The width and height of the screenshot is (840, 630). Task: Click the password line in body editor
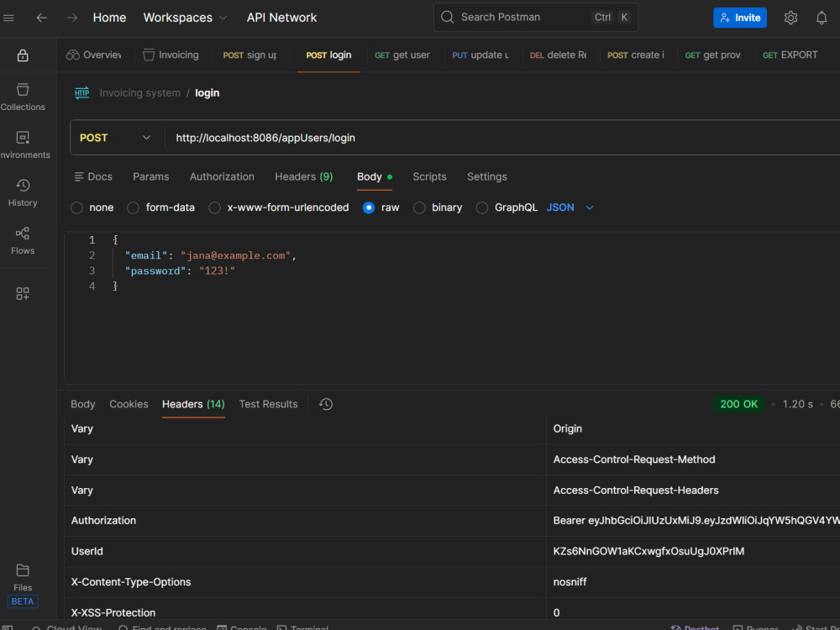[180, 271]
